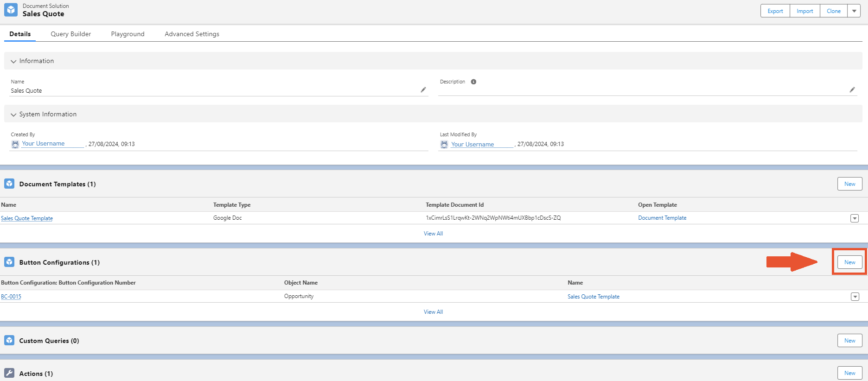
Task: Click the pencil edit icon for Description field
Action: 852,90
